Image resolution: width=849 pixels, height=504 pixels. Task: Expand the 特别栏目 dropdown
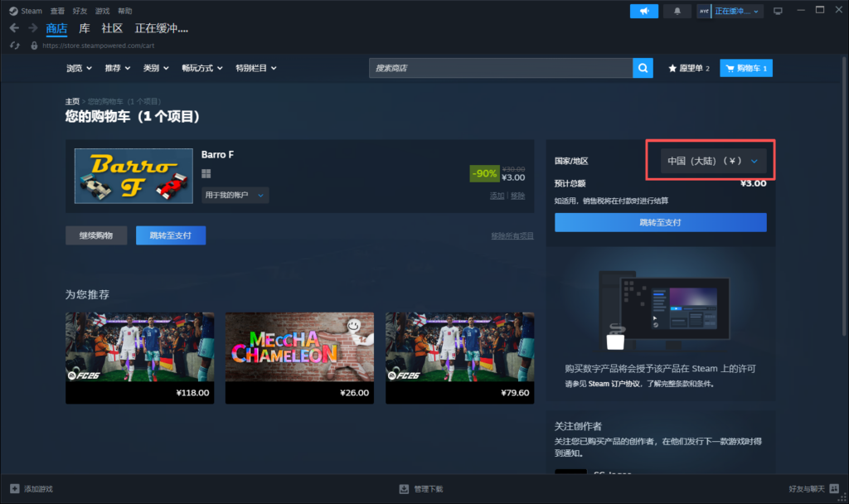[256, 68]
